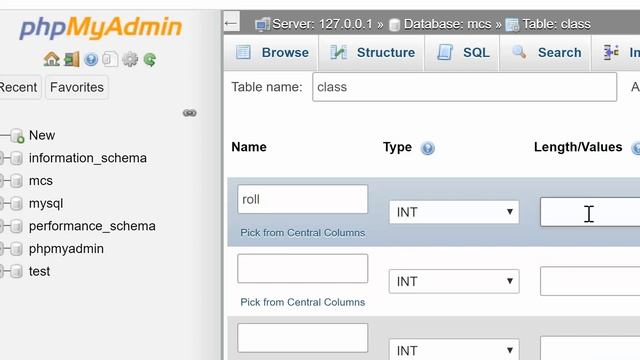The image size is (640, 360).
Task: Click Pick from Central Columns in second row
Action: (x=302, y=302)
